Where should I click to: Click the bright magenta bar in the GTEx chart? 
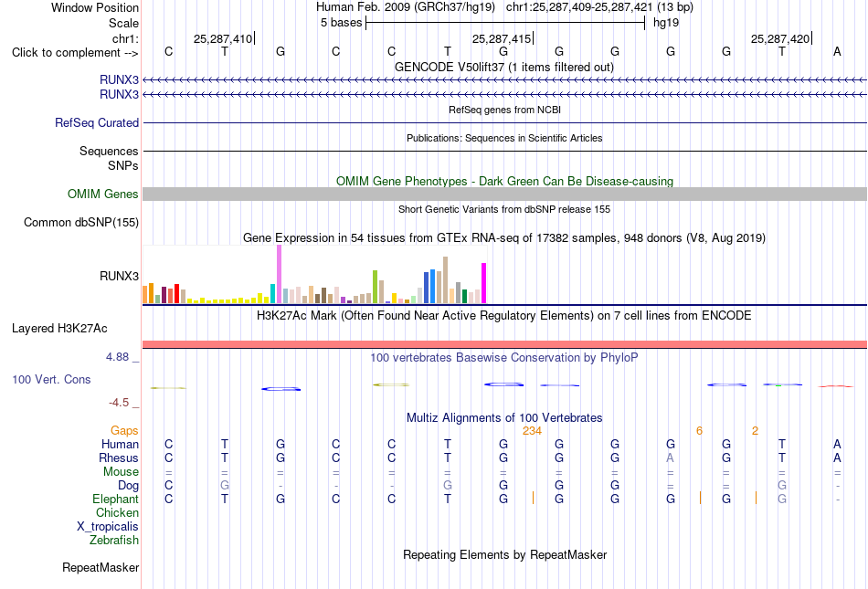484,283
